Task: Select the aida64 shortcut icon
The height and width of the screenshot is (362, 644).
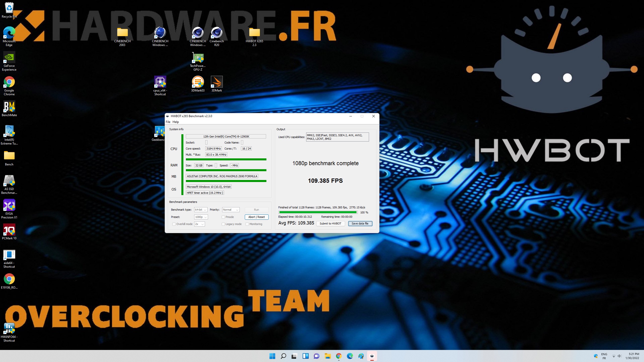Action: click(9, 258)
